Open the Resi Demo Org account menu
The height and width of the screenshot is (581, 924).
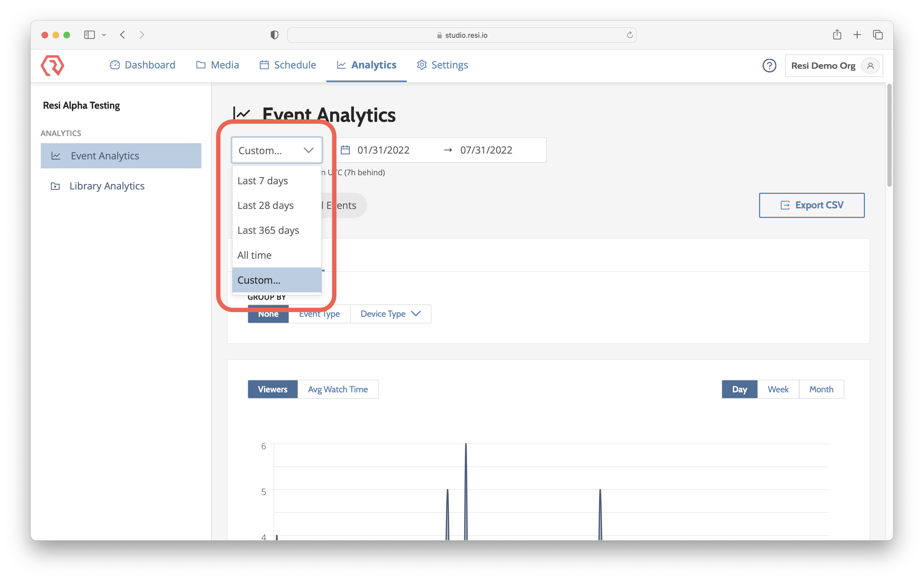824,65
